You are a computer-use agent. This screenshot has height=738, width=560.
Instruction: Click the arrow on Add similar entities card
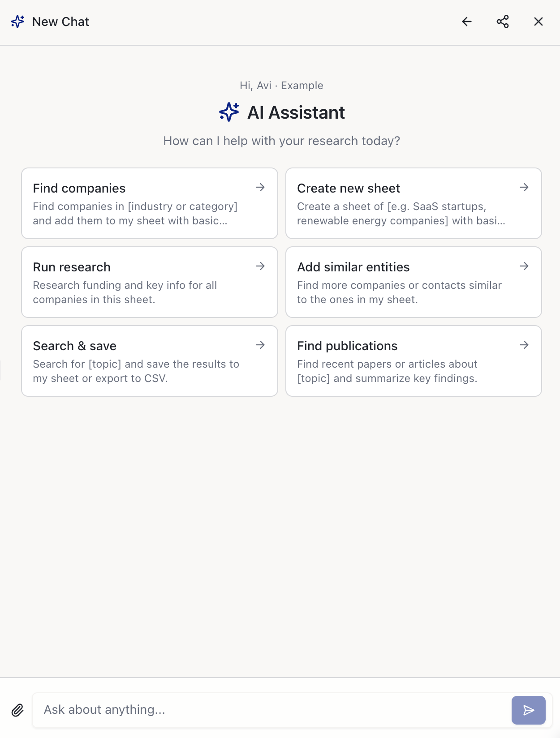(524, 266)
